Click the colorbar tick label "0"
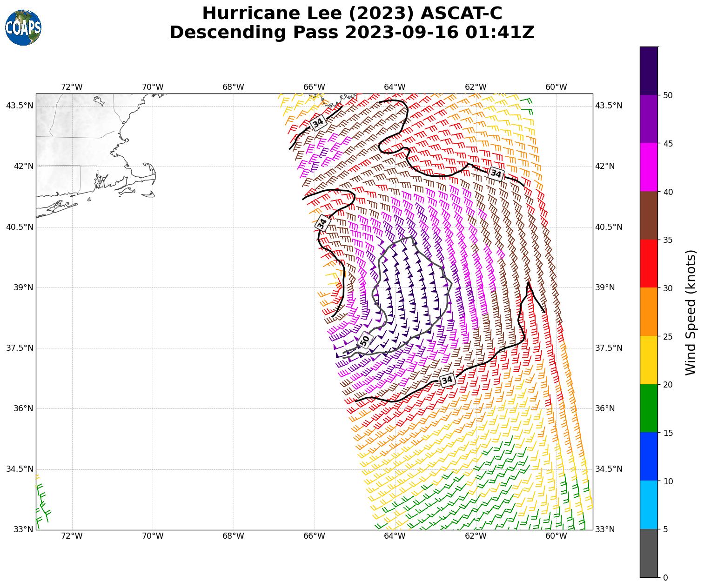The height and width of the screenshot is (588, 704). (x=665, y=577)
